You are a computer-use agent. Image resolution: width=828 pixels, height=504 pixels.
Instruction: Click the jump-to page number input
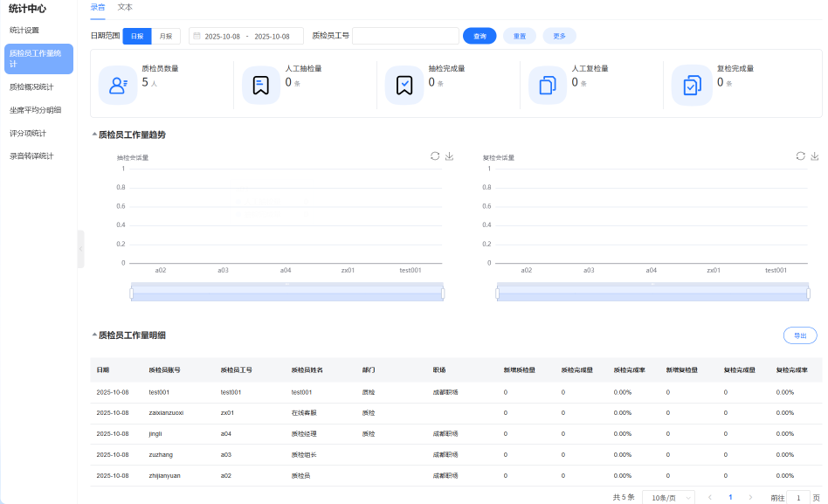(798, 498)
